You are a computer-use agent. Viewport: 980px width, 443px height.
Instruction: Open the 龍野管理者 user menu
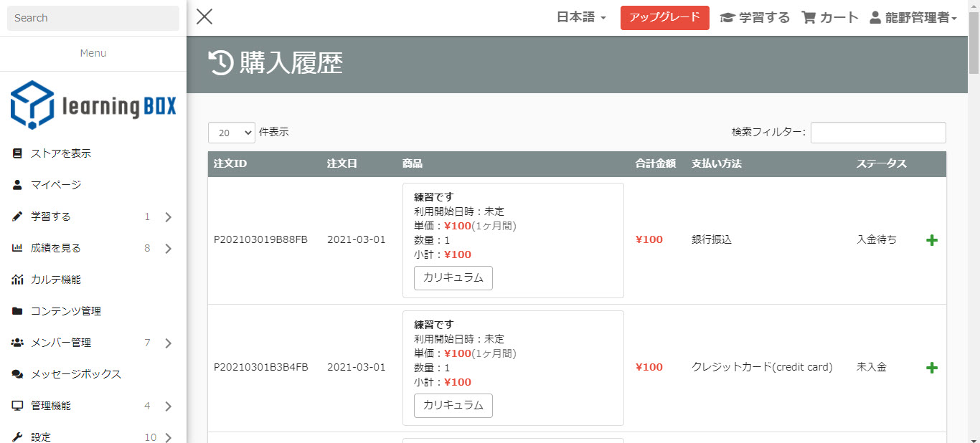(913, 18)
